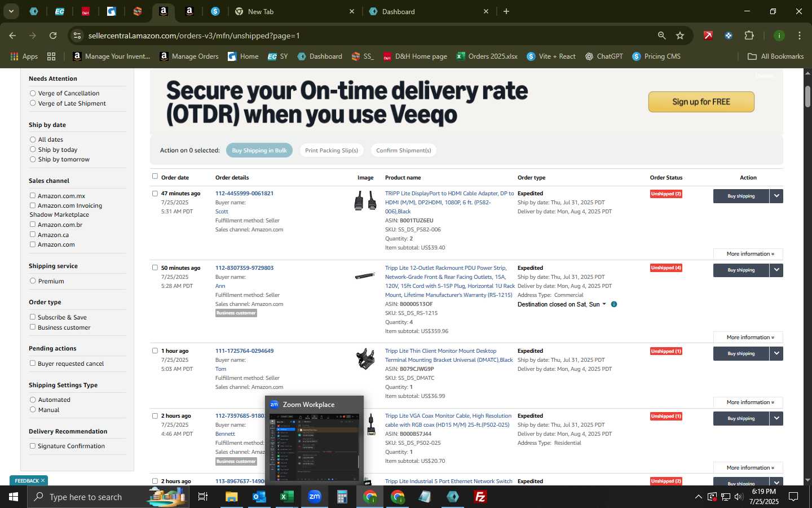Check the Amazon.ca sales channel checkbox
Viewport: 812px width, 508px height.
coord(33,234)
